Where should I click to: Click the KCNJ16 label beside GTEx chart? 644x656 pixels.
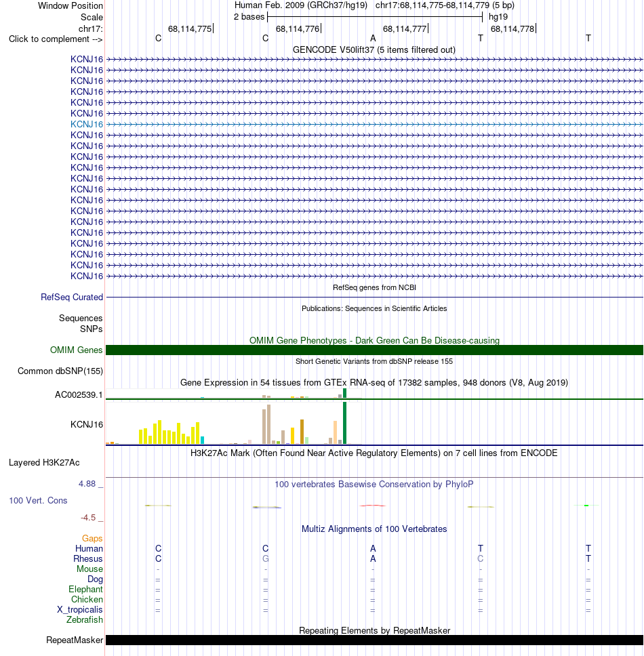click(87, 425)
